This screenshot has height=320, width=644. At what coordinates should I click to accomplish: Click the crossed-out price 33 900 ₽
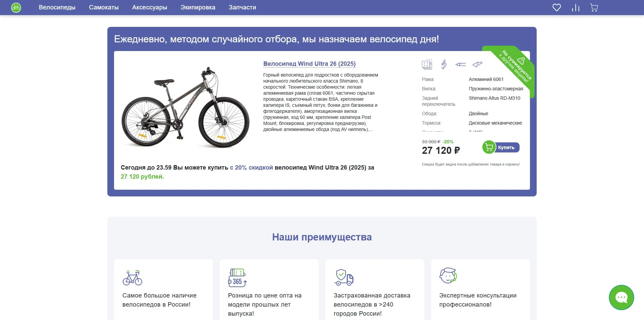[431, 142]
